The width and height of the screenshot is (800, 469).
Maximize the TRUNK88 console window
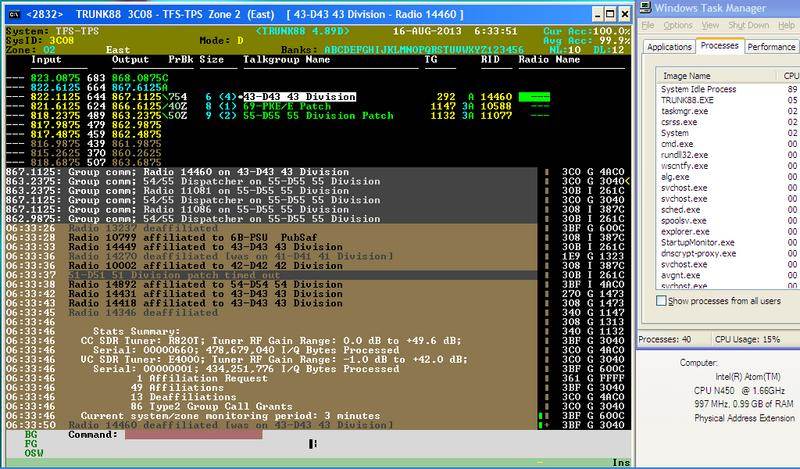click(610, 14)
